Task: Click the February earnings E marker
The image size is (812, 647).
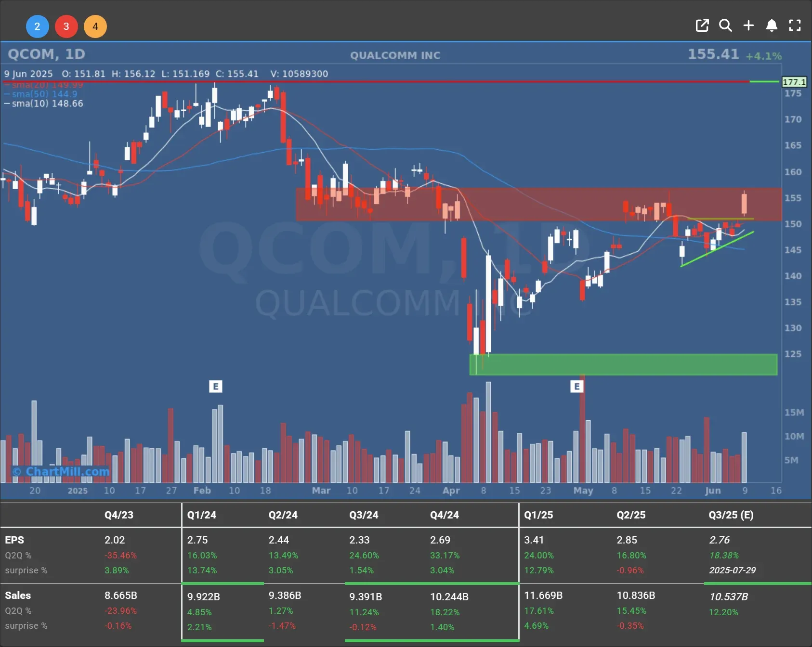Action: click(215, 386)
